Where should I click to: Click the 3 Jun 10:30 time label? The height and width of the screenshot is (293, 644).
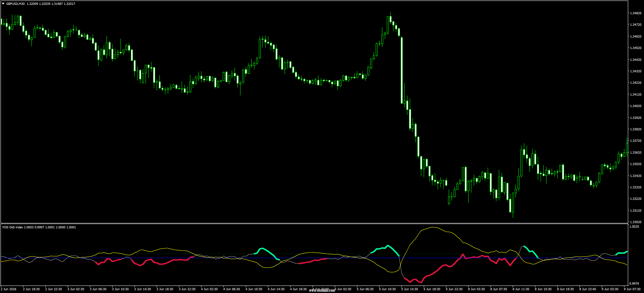(x=120, y=289)
